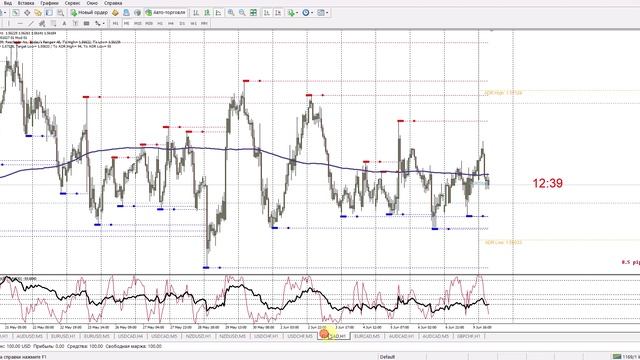Click the periods clock icon
Image resolution: width=640 pixels, height=360 pixels.
point(306,13)
